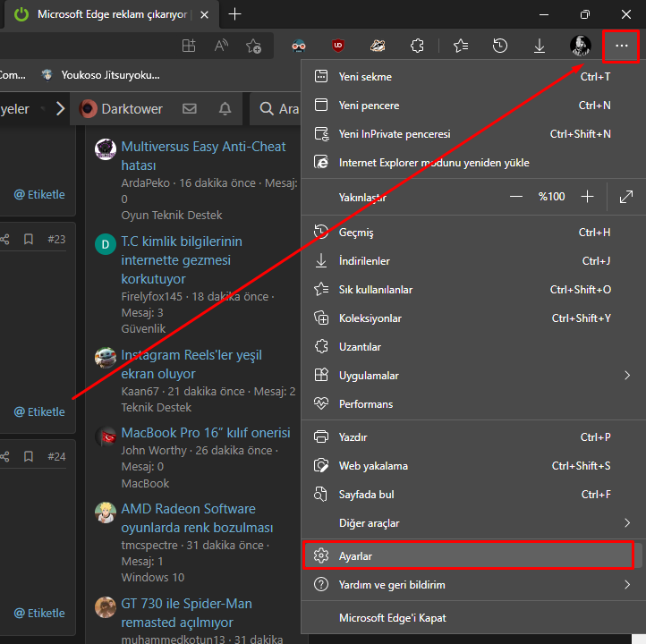Open History clock icon in toolbar

pos(500,46)
